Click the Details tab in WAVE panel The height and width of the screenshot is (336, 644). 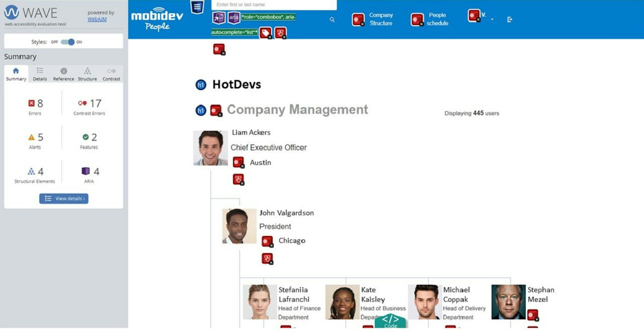click(40, 74)
